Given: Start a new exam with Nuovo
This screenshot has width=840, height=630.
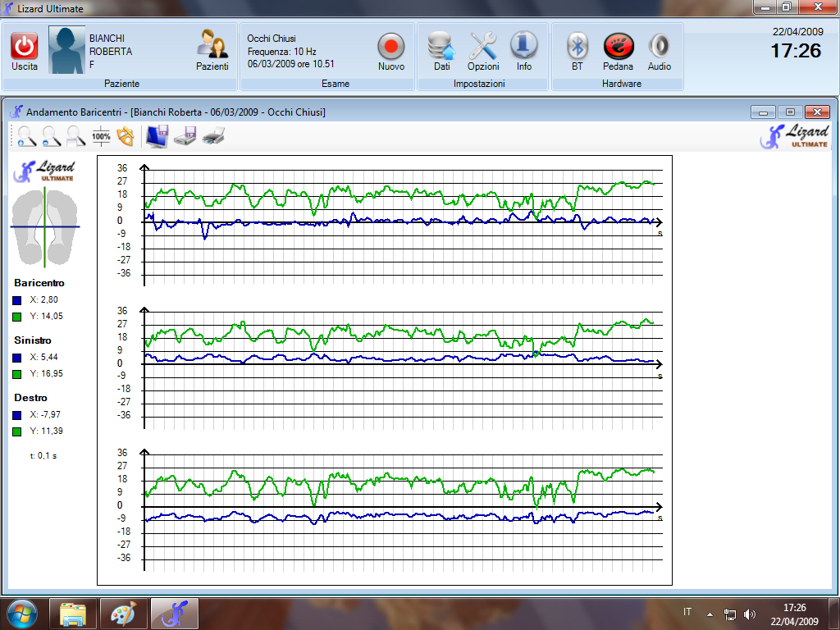Looking at the screenshot, I should point(391,47).
